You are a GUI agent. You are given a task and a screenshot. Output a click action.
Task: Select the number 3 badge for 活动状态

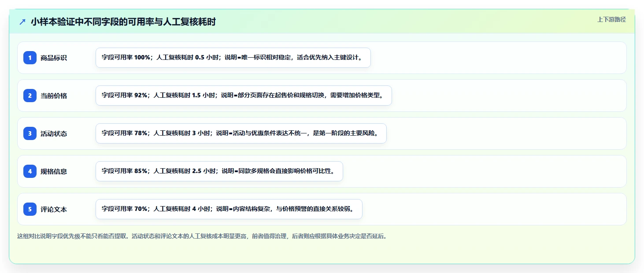click(30, 133)
